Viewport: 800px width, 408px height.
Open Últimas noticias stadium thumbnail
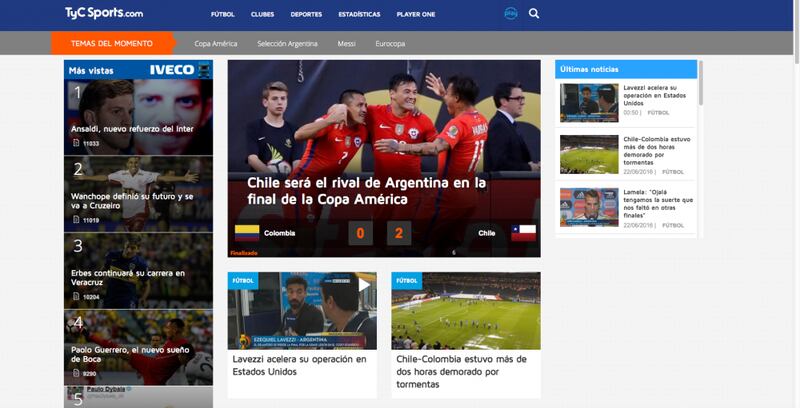(x=589, y=155)
